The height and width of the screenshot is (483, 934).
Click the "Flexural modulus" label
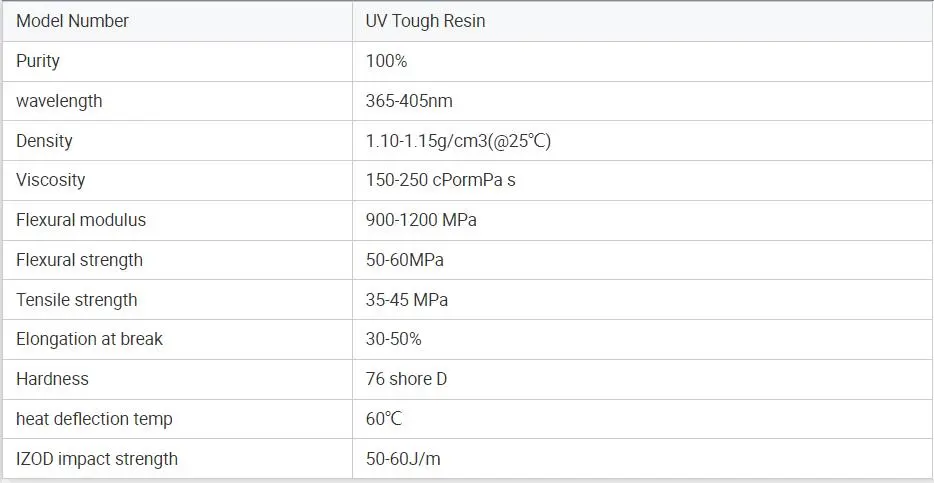coord(81,220)
